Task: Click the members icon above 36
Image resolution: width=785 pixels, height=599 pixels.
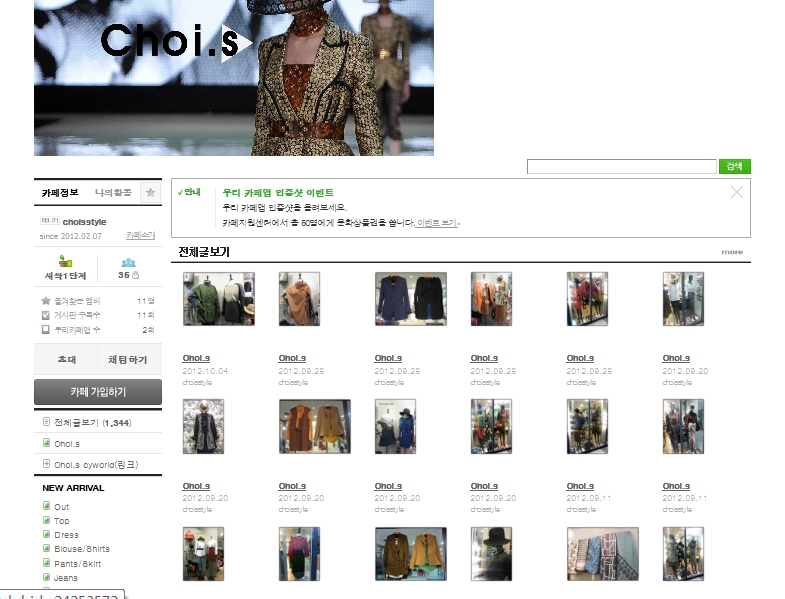Action: coord(127,262)
